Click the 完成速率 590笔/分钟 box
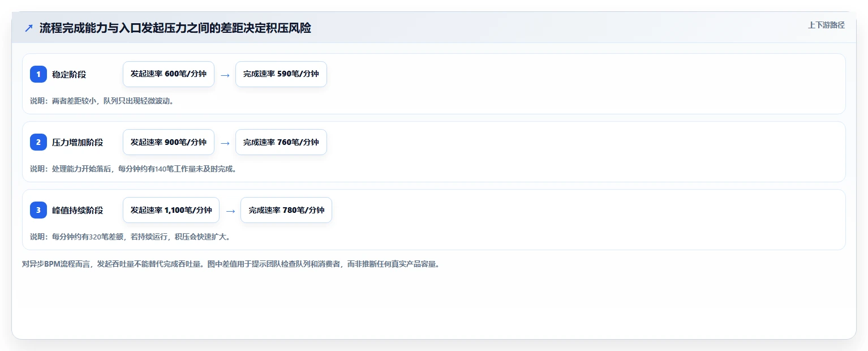The image size is (868, 351). pyautogui.click(x=281, y=74)
